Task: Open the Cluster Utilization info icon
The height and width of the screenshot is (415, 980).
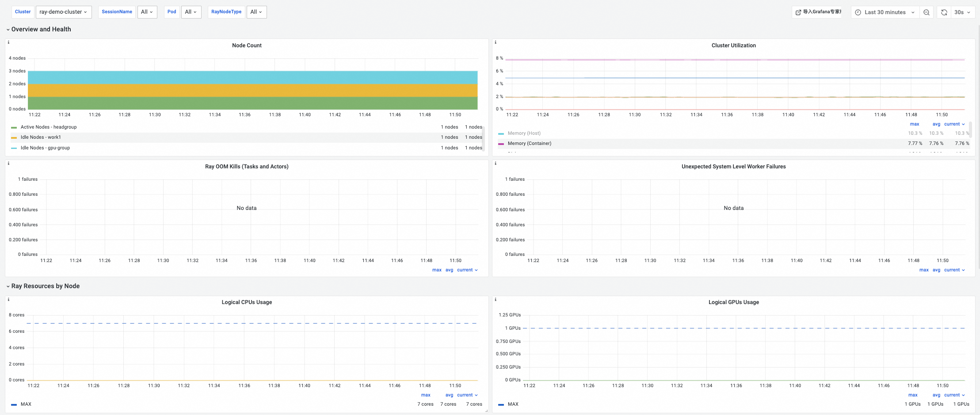Action: 496,42
